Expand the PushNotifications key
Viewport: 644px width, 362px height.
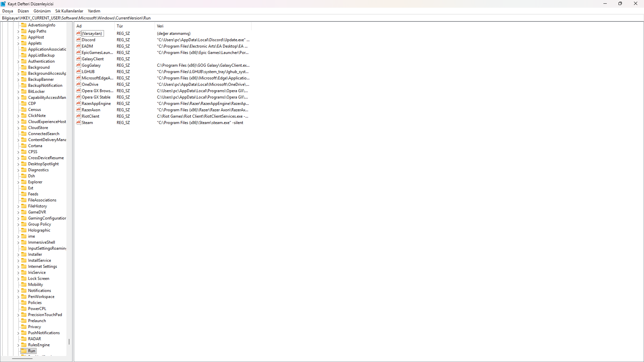tap(18, 333)
